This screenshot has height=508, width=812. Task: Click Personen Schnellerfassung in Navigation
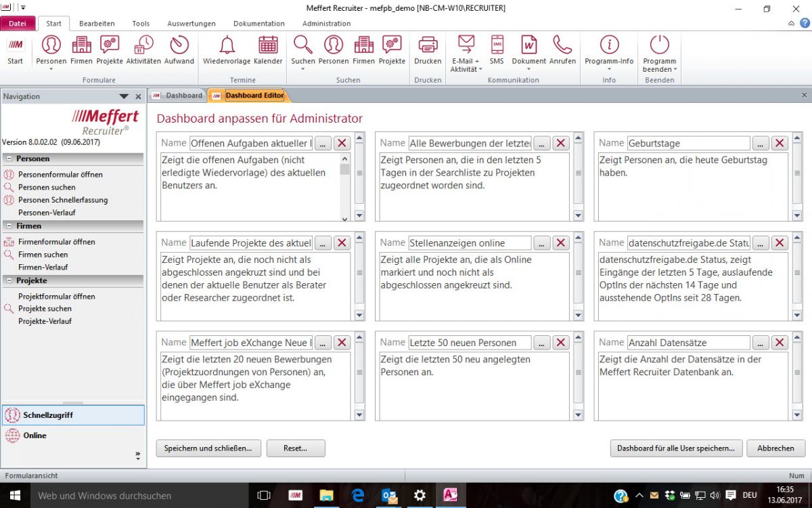tap(63, 200)
